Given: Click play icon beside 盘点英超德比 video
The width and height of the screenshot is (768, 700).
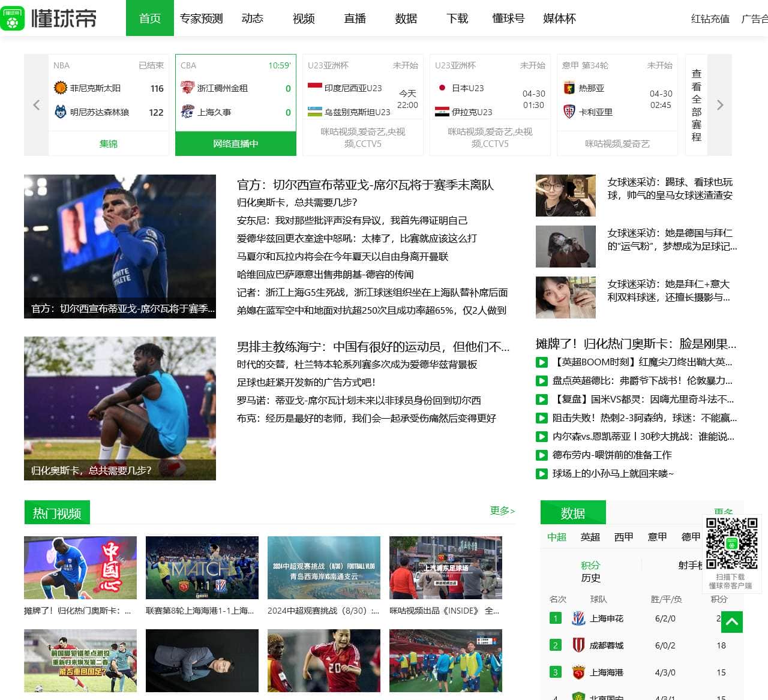Looking at the screenshot, I should pyautogui.click(x=541, y=381).
